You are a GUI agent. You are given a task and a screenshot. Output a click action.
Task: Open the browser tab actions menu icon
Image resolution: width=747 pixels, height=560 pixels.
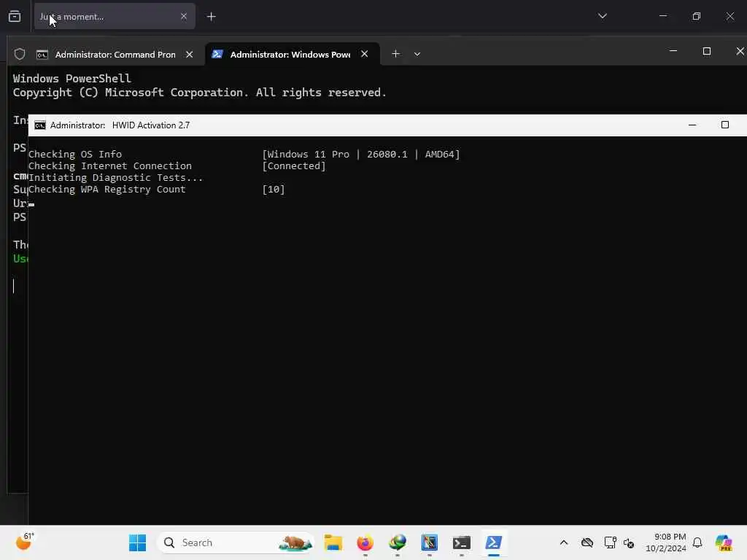[x=15, y=16]
